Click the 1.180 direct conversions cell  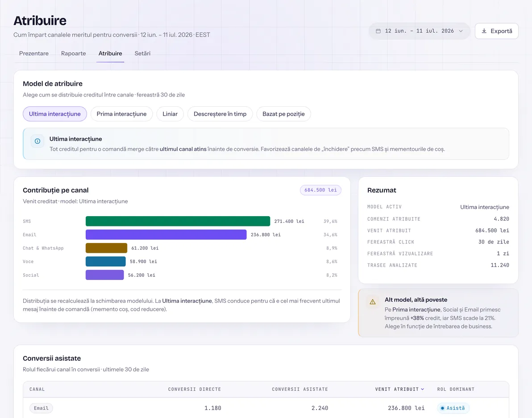pos(213,408)
